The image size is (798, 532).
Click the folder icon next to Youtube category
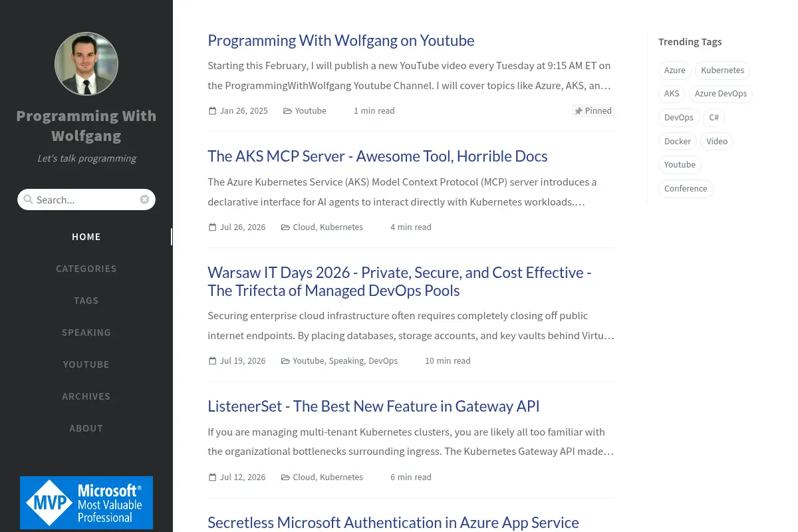pyautogui.click(x=287, y=111)
